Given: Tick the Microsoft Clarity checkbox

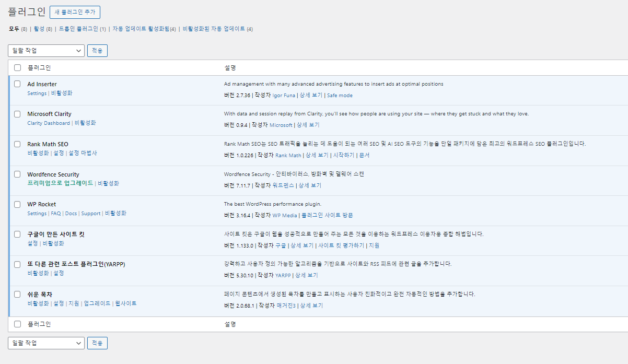Looking at the screenshot, I should tap(17, 114).
